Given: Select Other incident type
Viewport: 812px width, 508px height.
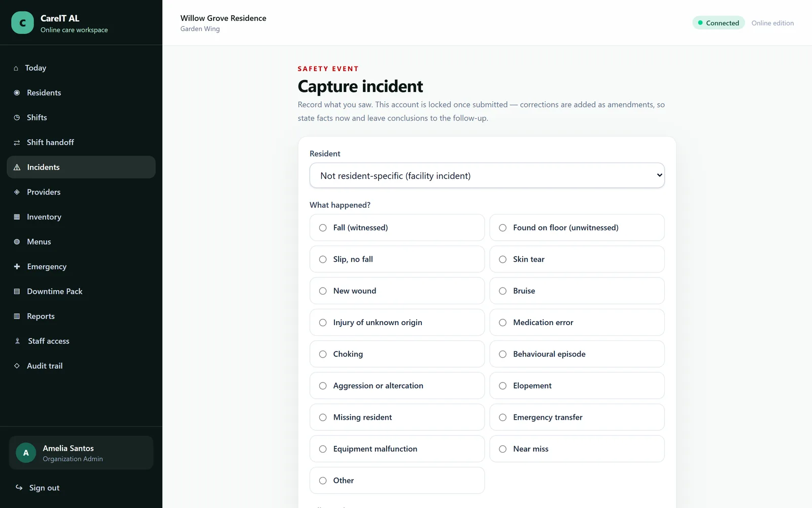Looking at the screenshot, I should point(397,481).
